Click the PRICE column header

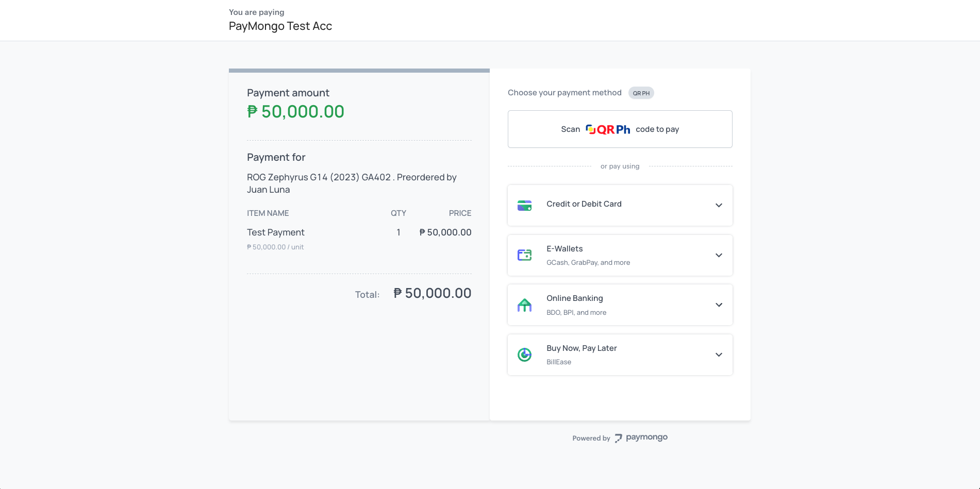[x=460, y=213]
